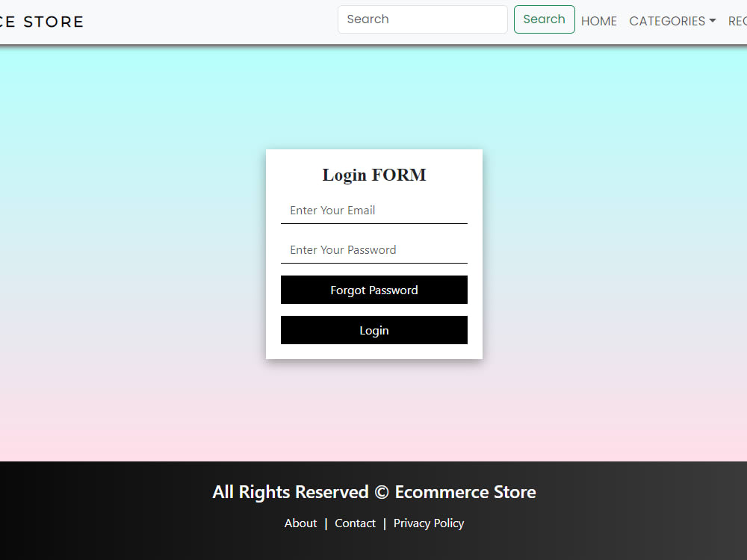Open the REGISTER item in the navbar
Image resolution: width=747 pixels, height=560 pixels.
(x=737, y=21)
